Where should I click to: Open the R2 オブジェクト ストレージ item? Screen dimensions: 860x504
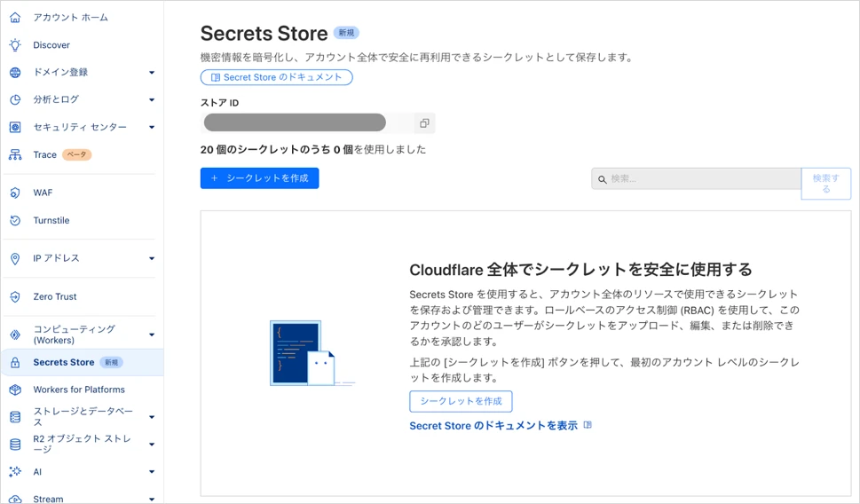click(x=83, y=445)
